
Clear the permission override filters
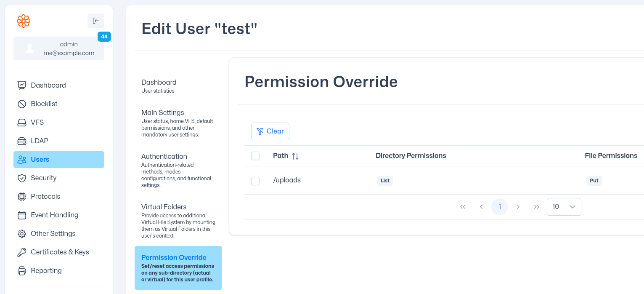270,131
